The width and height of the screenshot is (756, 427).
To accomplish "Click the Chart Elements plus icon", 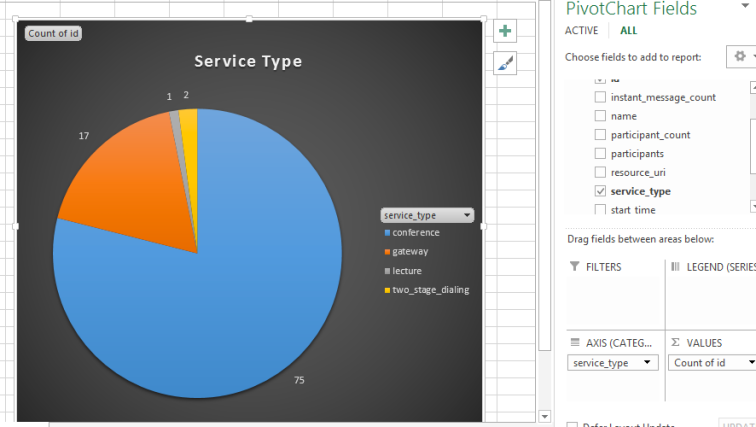I will pyautogui.click(x=506, y=31).
